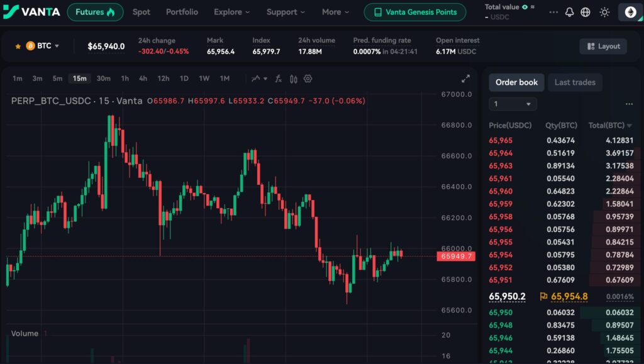644x364 pixels.
Task: Click the $65,940.0 price in header
Action: pyautogui.click(x=106, y=47)
